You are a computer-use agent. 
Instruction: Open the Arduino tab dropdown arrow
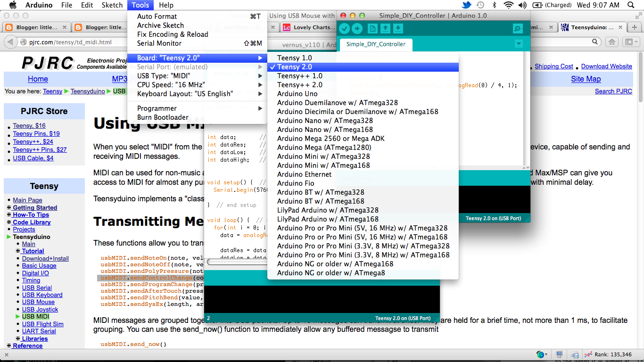pyautogui.click(x=519, y=44)
